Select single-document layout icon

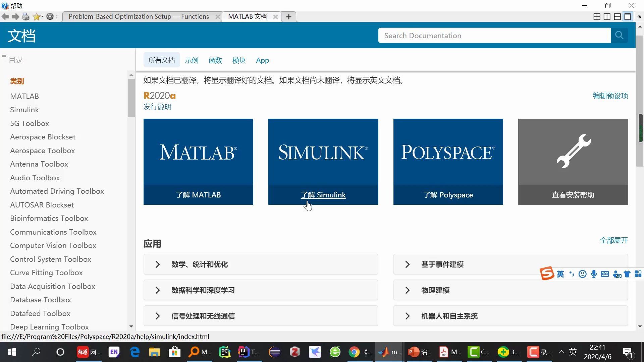pyautogui.click(x=627, y=16)
